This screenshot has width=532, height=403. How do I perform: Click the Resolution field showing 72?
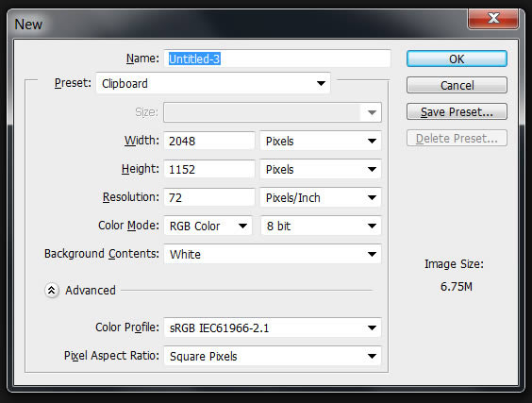pos(209,197)
